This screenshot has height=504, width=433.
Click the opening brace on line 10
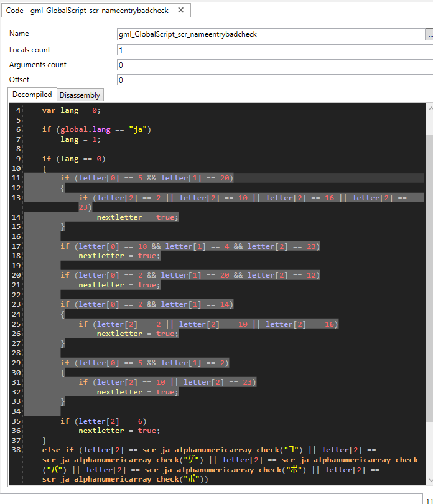(44, 169)
